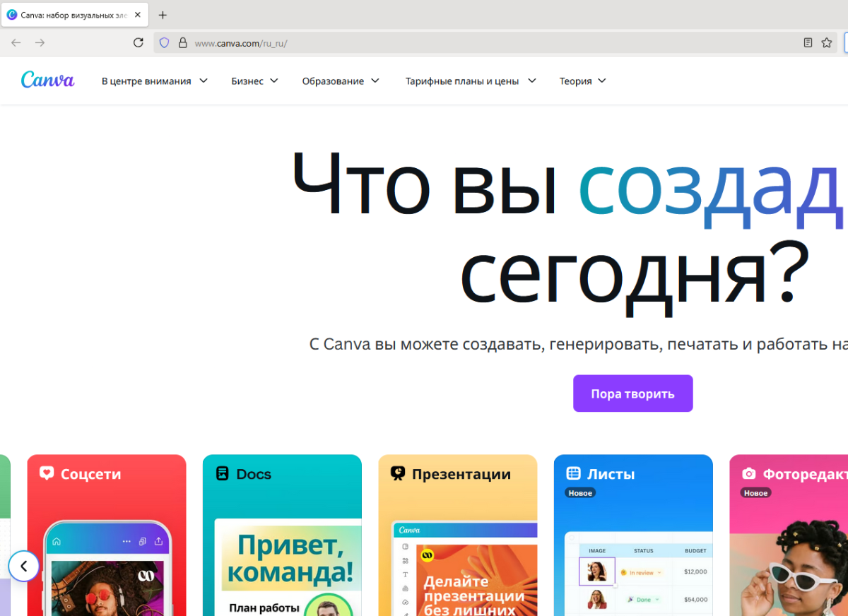Open a new tab with the plus icon
This screenshot has width=848, height=616.
163,15
